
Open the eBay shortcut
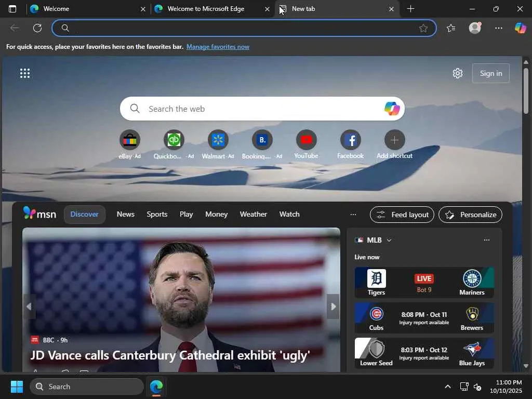tap(129, 140)
